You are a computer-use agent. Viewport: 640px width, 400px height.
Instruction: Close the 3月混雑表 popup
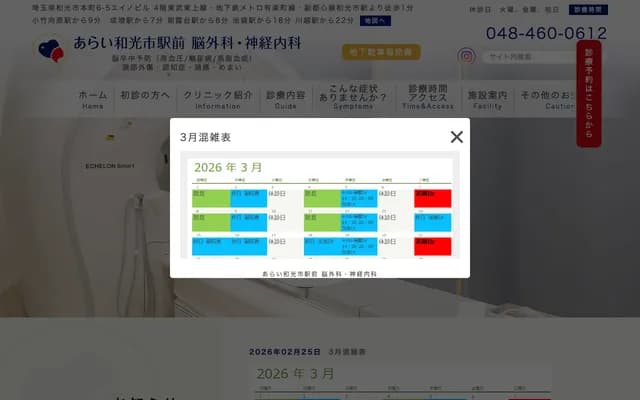pyautogui.click(x=457, y=137)
